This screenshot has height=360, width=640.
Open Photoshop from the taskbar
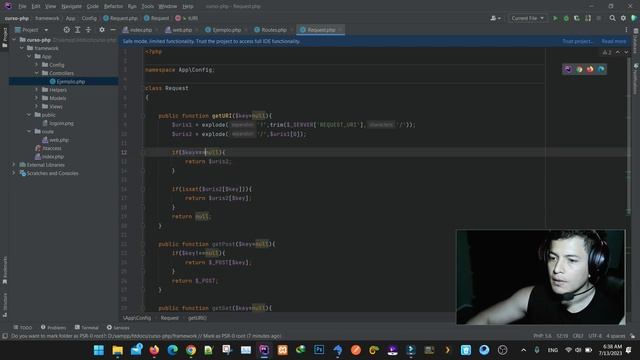[319, 350]
